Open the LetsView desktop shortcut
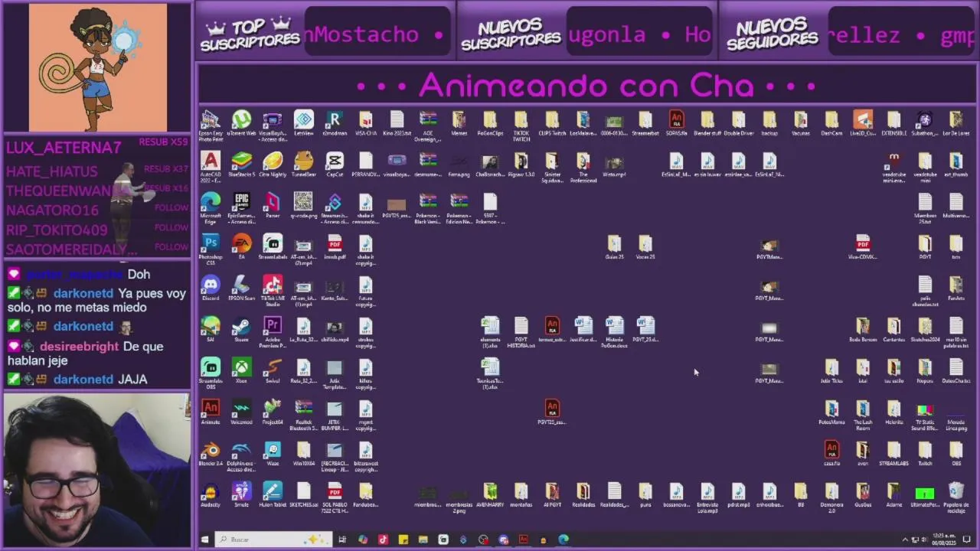The image size is (980, 551). [x=303, y=124]
